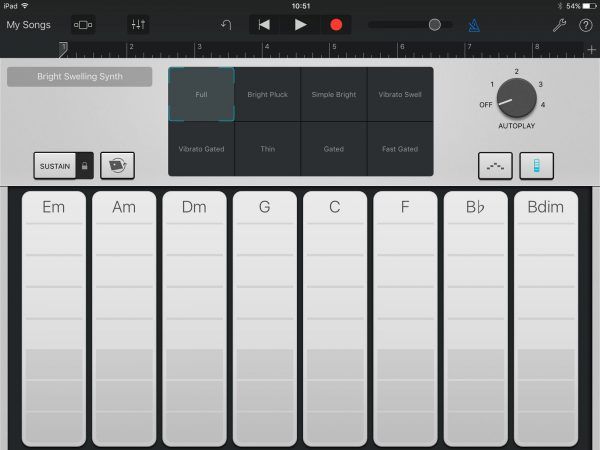Open the mixer track controls
The height and width of the screenshot is (450, 600).
click(x=138, y=25)
